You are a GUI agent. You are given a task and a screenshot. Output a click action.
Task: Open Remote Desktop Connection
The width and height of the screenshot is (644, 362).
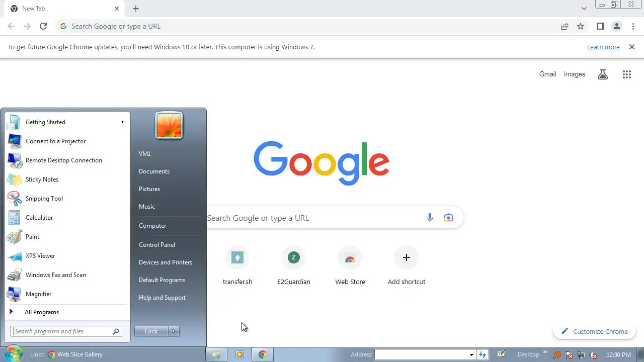tap(66, 160)
